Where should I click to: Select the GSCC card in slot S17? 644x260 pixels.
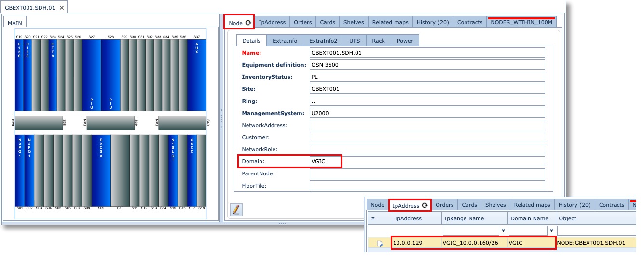tap(192, 171)
